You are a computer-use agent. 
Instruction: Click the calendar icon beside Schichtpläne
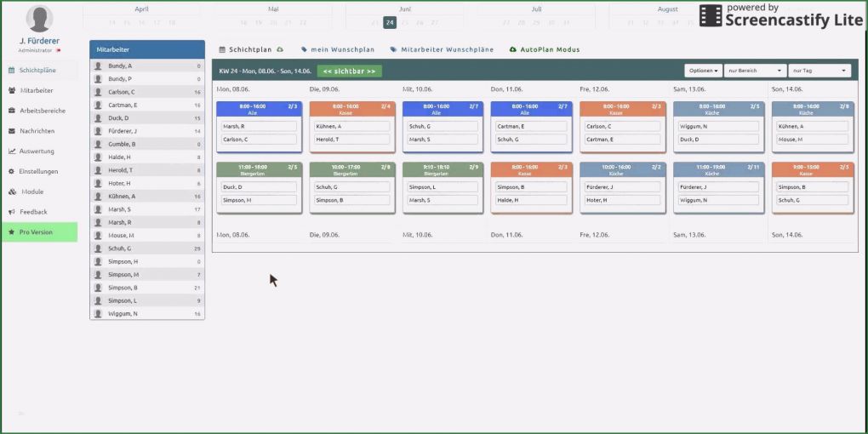12,70
